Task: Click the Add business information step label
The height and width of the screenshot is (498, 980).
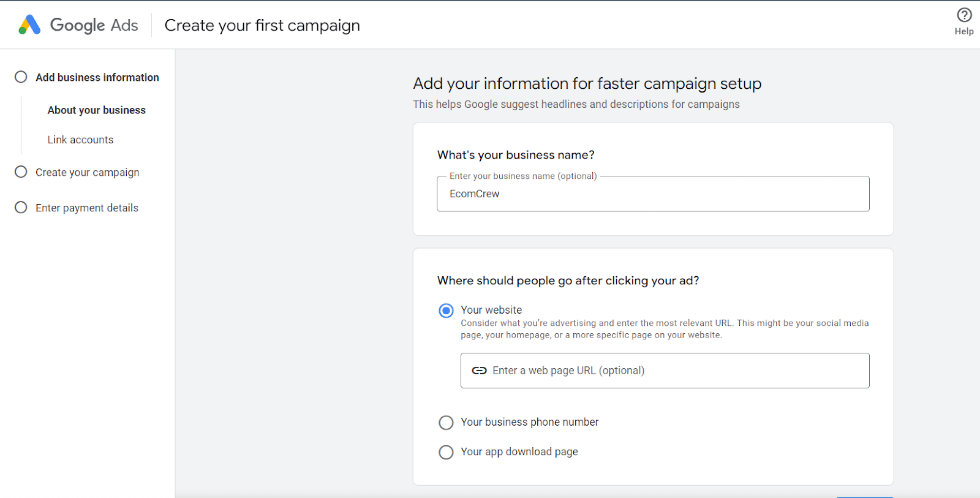Action: [x=97, y=77]
